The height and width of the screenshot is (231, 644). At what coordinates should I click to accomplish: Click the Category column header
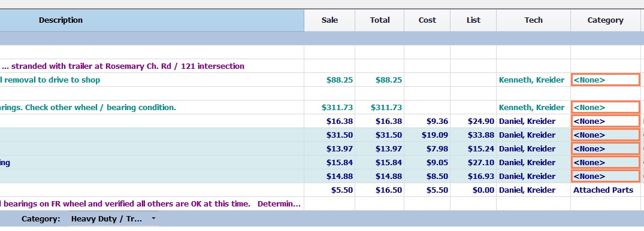606,20
